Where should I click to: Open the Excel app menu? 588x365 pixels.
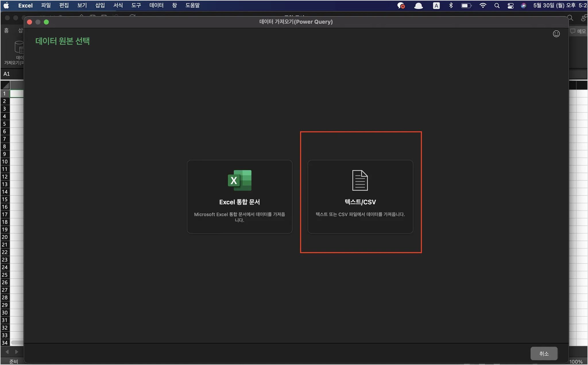(x=25, y=5)
